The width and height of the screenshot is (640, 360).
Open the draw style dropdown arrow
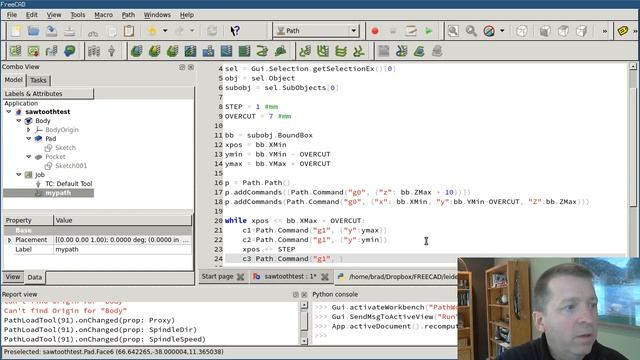click(502, 31)
